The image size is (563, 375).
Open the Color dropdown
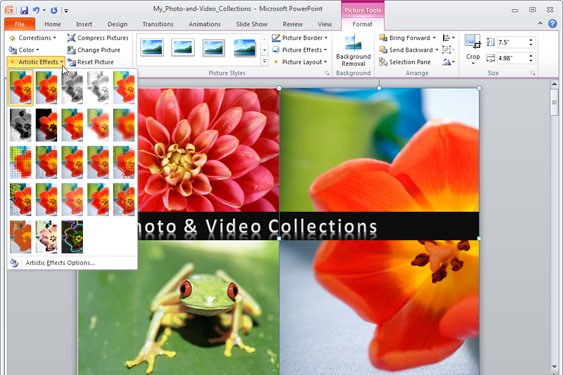[x=24, y=50]
